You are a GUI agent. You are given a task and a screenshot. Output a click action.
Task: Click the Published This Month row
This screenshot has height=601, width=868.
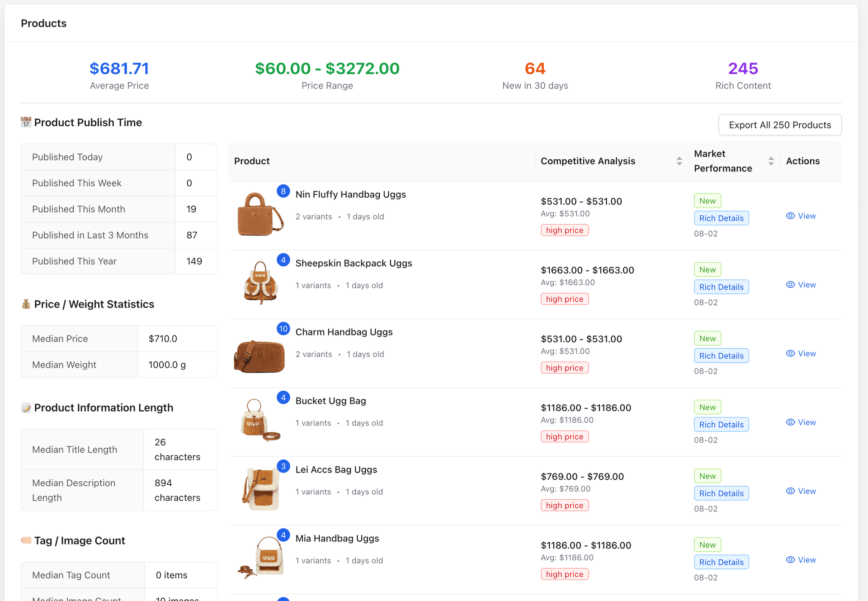[x=119, y=209]
